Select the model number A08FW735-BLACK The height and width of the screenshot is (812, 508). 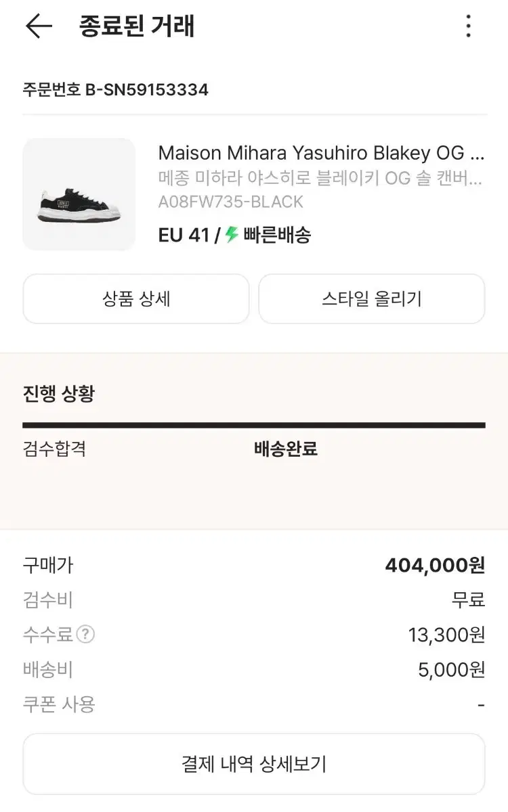(x=230, y=202)
